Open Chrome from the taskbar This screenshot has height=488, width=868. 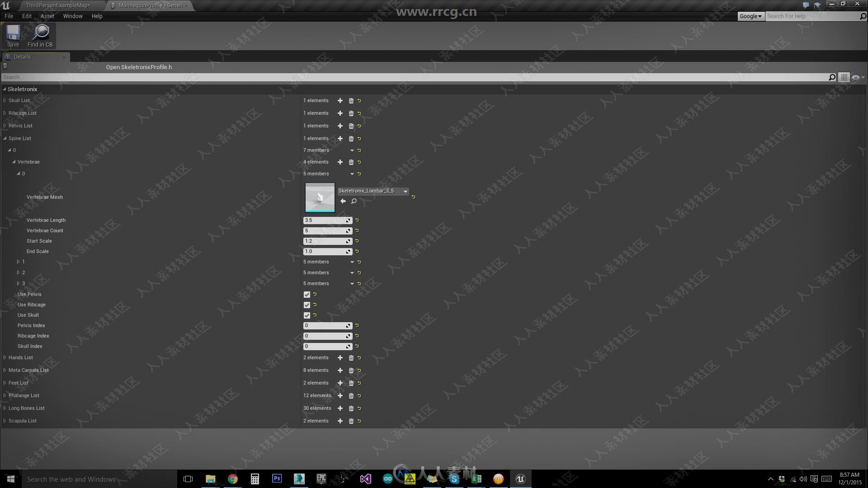point(232,479)
